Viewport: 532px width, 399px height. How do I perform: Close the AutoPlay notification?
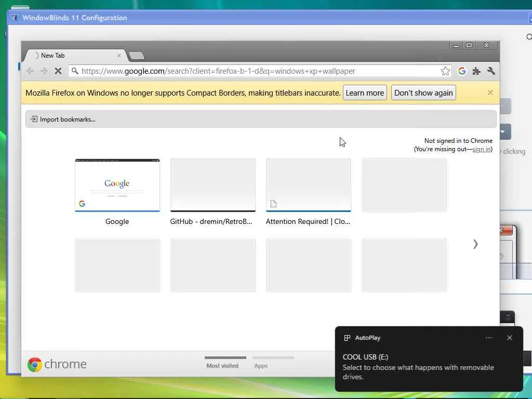(509, 338)
